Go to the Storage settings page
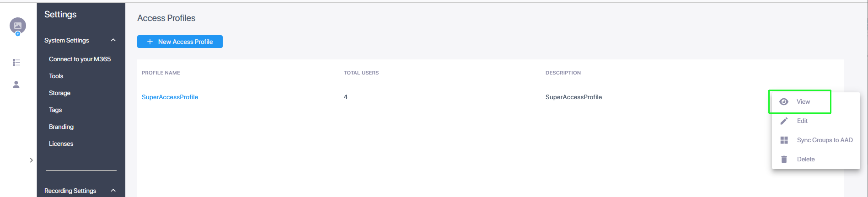The height and width of the screenshot is (197, 868). tap(60, 93)
